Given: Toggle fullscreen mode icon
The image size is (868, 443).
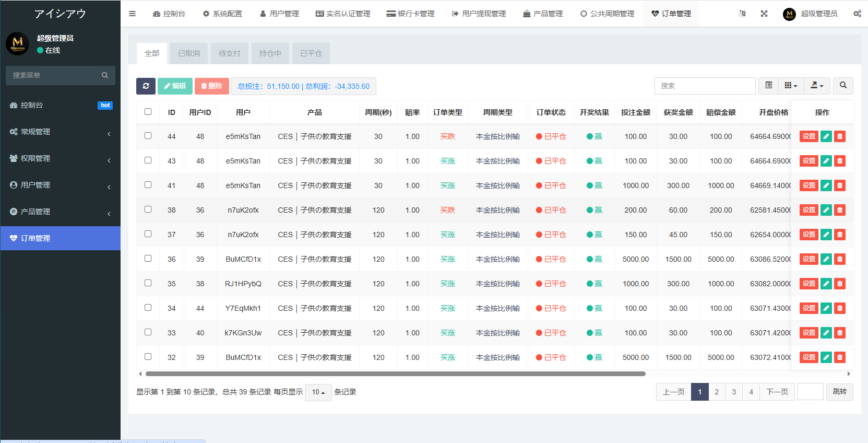Looking at the screenshot, I should (x=764, y=14).
